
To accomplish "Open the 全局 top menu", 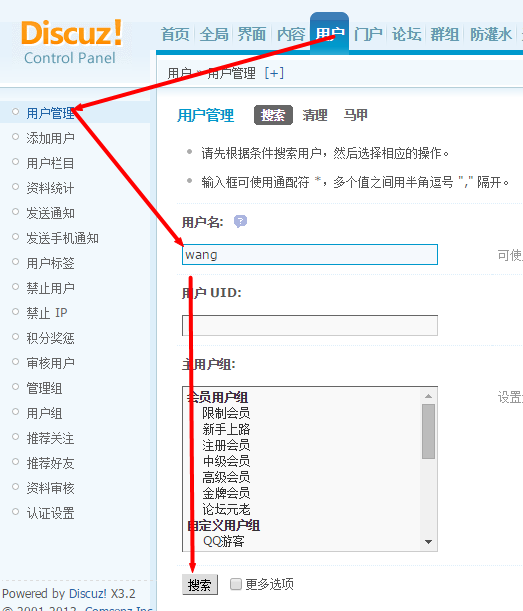I will (x=214, y=34).
